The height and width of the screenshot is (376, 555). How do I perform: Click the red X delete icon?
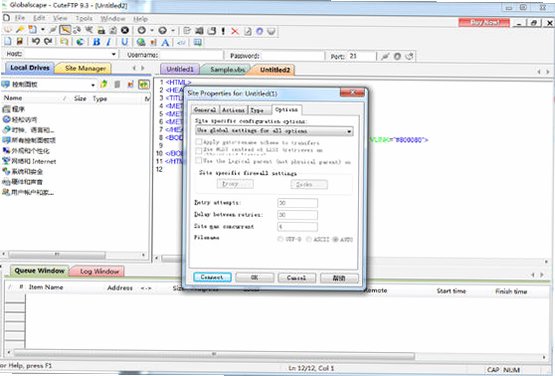point(235,31)
